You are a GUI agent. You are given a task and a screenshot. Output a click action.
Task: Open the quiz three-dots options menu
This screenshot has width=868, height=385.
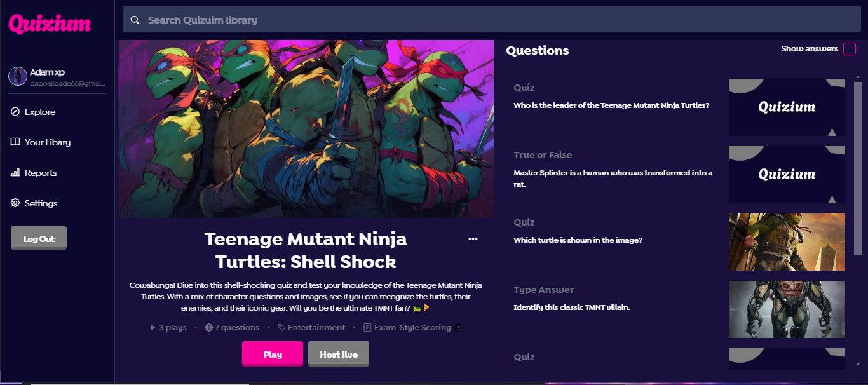pyautogui.click(x=473, y=239)
